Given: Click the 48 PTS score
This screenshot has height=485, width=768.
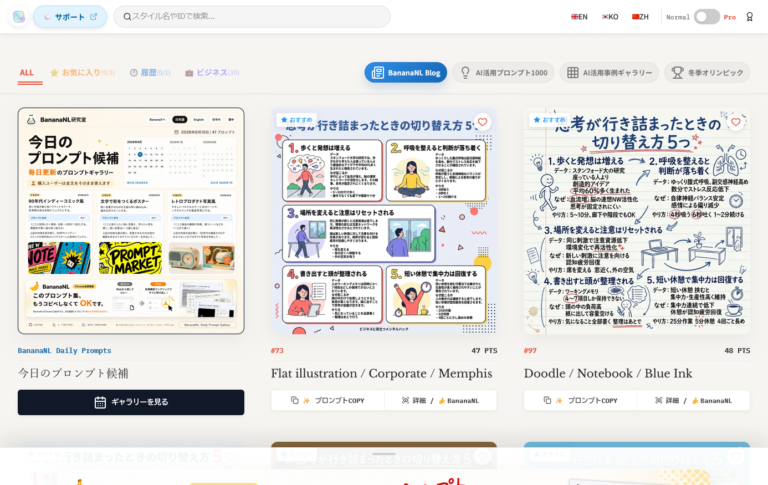Looking at the screenshot, I should tap(737, 351).
